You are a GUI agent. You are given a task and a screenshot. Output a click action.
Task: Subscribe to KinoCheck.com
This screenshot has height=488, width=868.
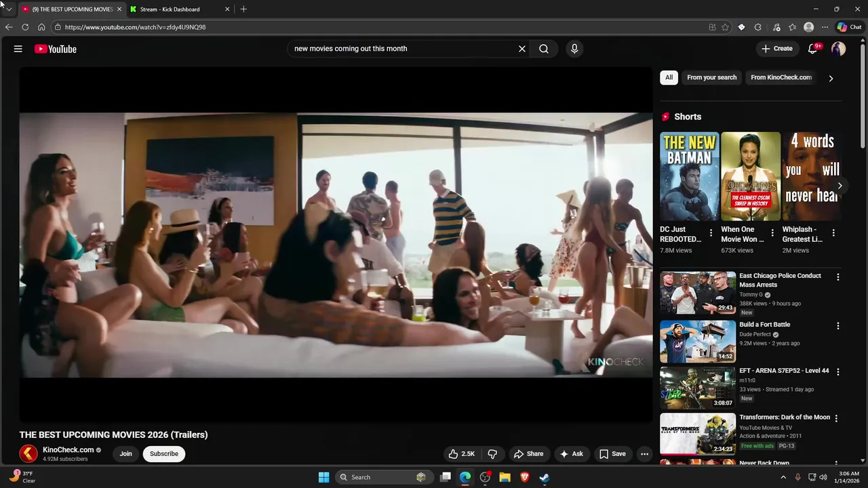pos(164,453)
